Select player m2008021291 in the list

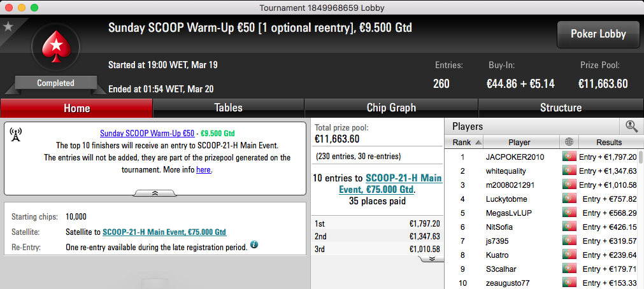(510, 185)
